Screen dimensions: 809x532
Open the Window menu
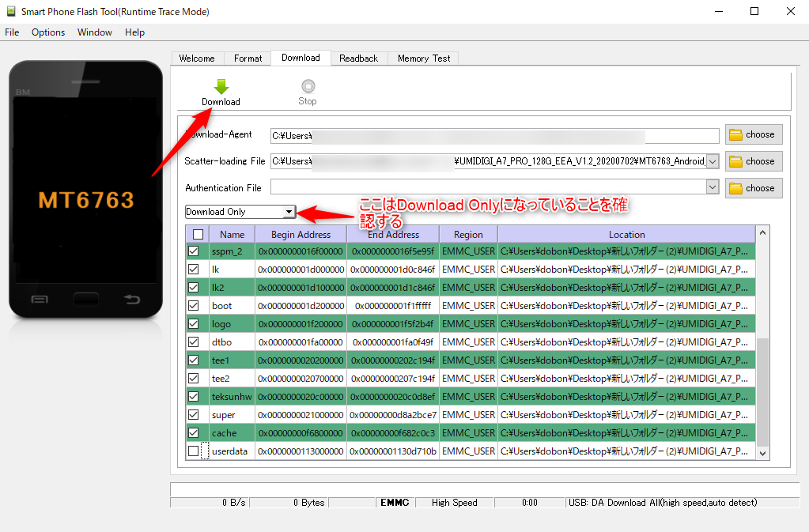pyautogui.click(x=94, y=32)
